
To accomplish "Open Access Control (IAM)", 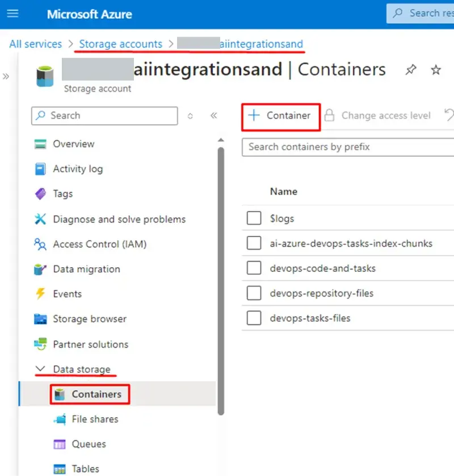I will click(100, 244).
